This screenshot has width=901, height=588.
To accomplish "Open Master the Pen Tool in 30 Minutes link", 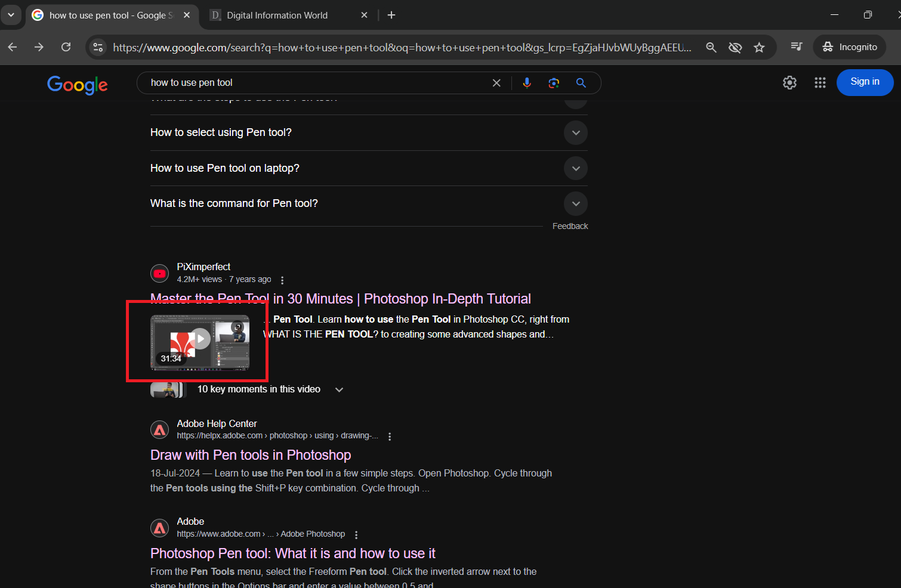I will pos(341,298).
